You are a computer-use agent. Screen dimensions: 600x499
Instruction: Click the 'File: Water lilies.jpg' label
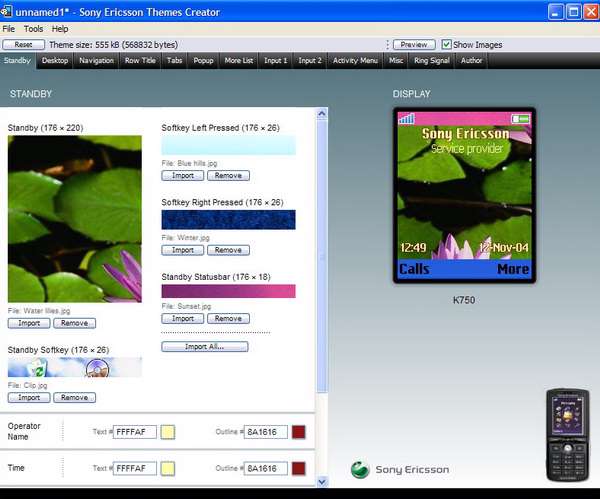click(x=39, y=311)
